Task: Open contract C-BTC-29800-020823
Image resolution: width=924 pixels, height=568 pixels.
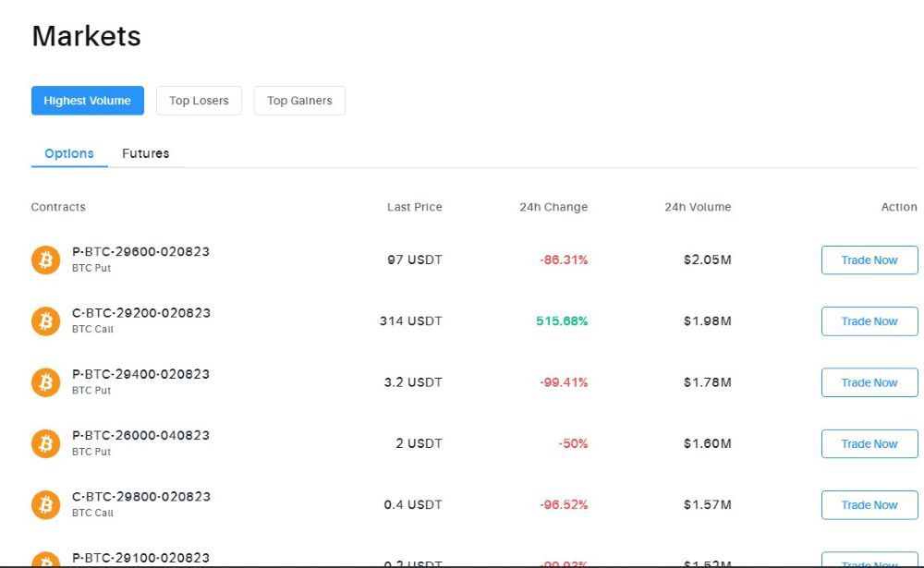Action: click(140, 497)
